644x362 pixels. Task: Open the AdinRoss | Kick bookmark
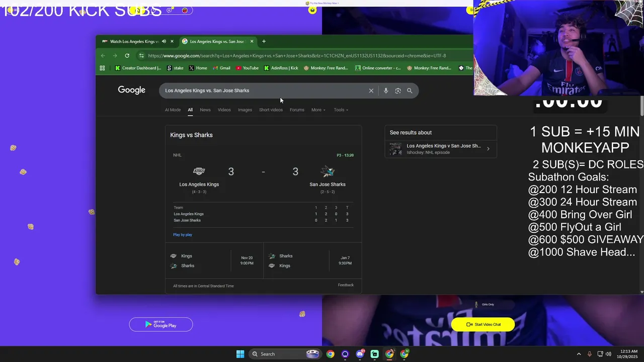(x=281, y=68)
